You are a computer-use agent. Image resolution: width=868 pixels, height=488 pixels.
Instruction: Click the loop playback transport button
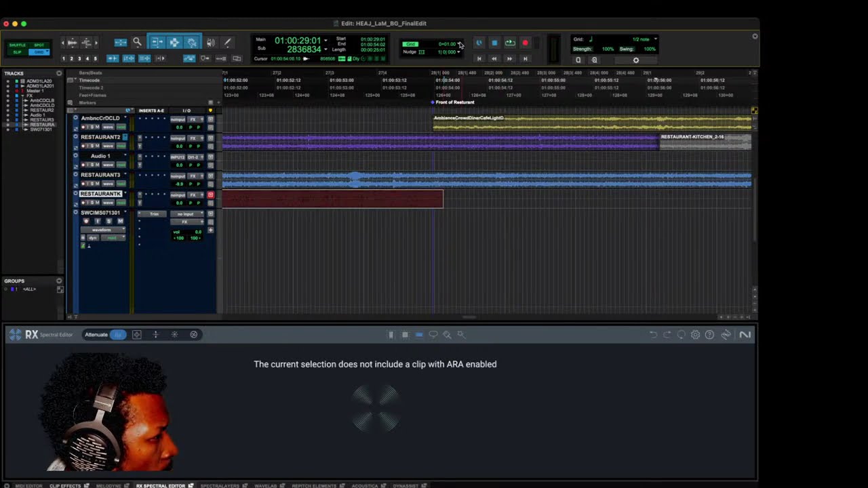(510, 43)
